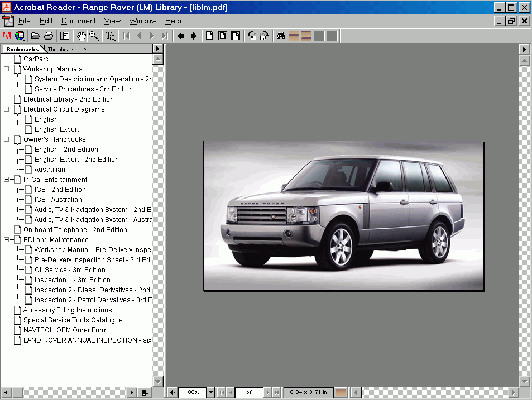Select the Hand tool

pyautogui.click(x=81, y=36)
